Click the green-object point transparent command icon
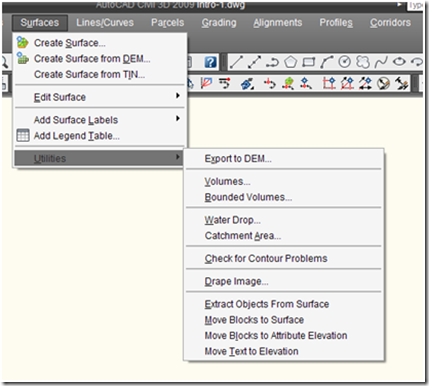Image resolution: width=429 pixels, height=386 pixels. [x=288, y=83]
